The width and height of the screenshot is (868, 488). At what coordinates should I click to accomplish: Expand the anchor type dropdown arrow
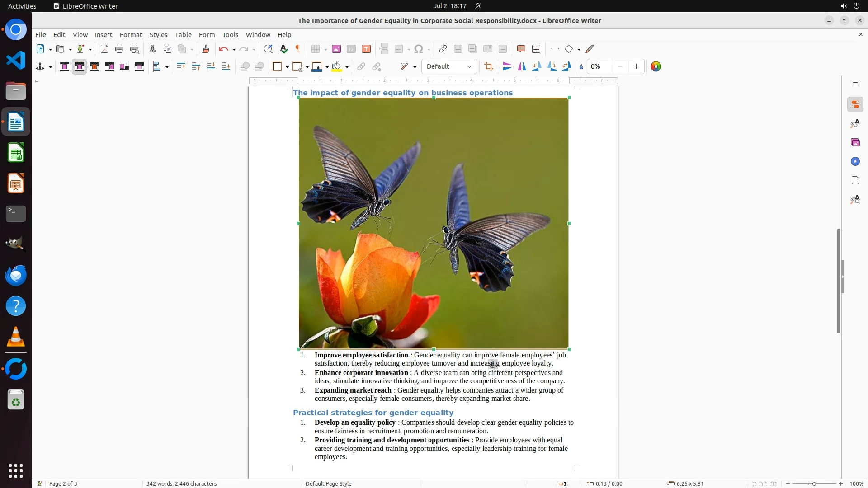[x=50, y=67]
